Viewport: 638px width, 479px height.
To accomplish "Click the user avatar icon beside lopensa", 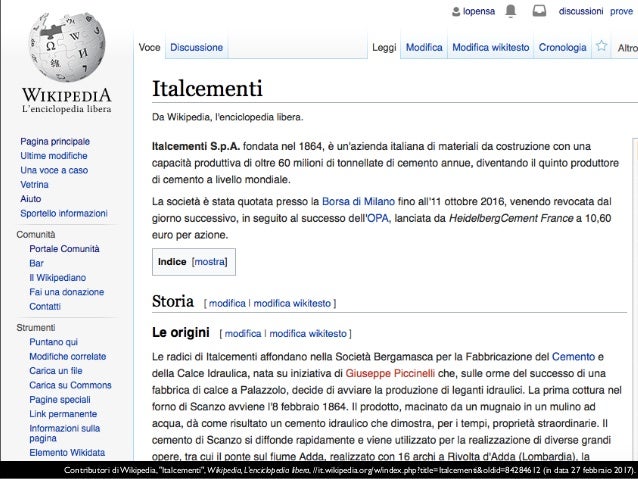I will pos(456,11).
